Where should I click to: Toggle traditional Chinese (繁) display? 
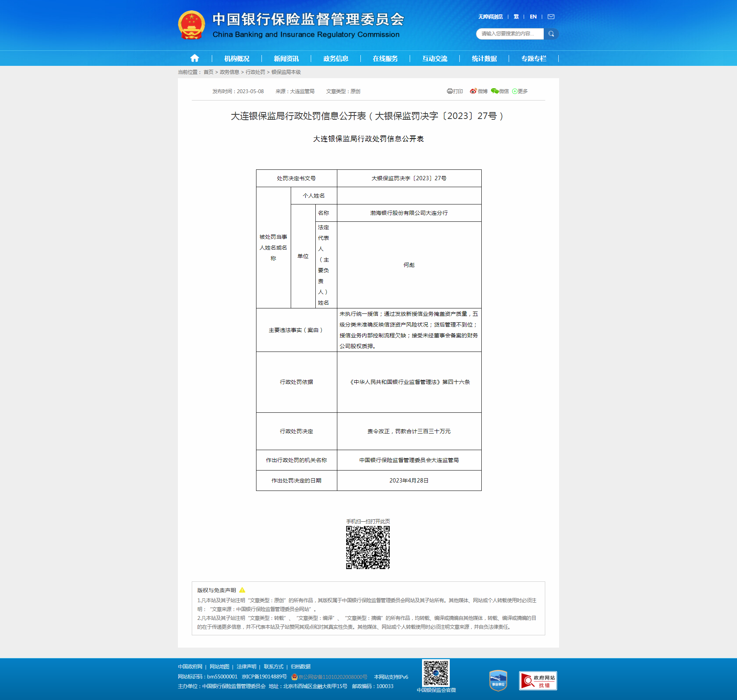(x=516, y=17)
